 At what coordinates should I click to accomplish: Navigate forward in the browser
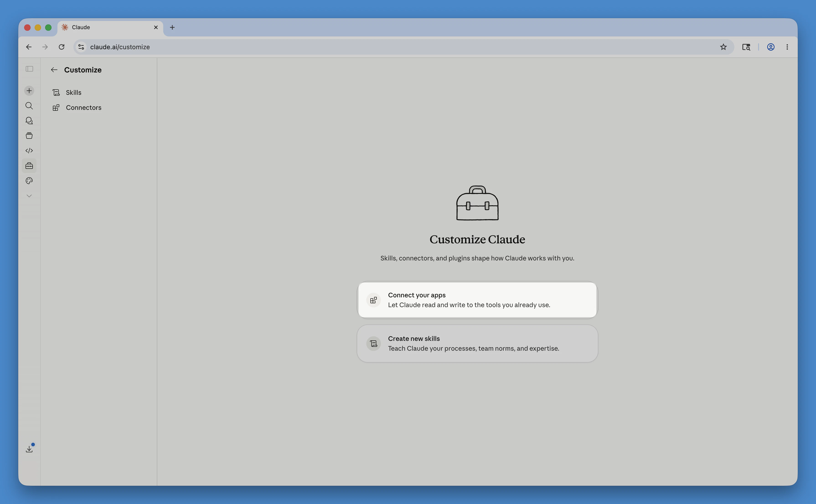point(45,47)
